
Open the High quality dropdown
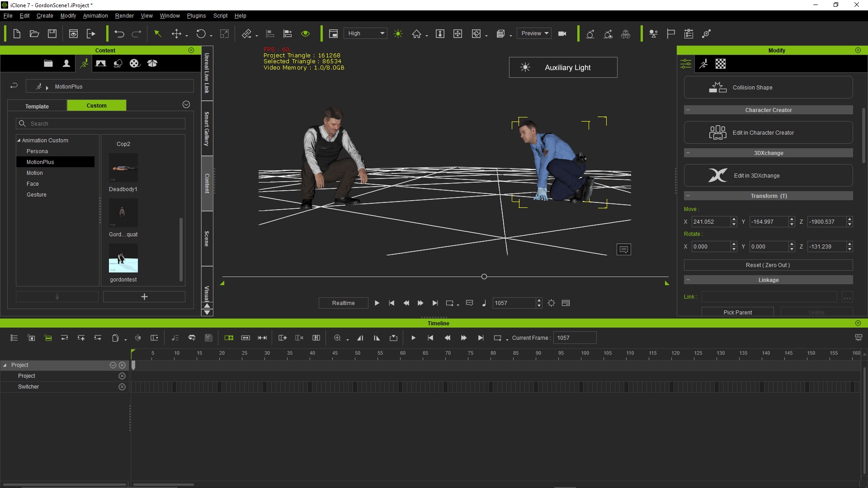pyautogui.click(x=365, y=33)
